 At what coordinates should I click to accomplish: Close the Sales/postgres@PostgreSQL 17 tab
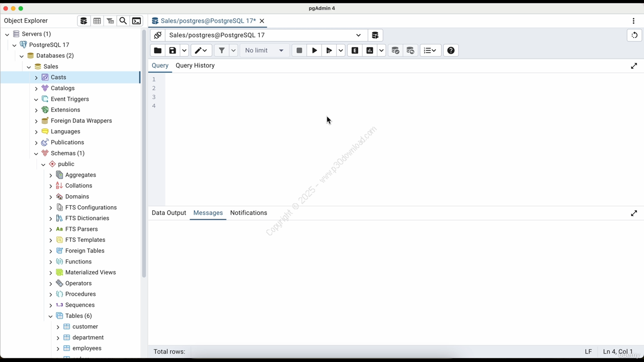pos(262,21)
